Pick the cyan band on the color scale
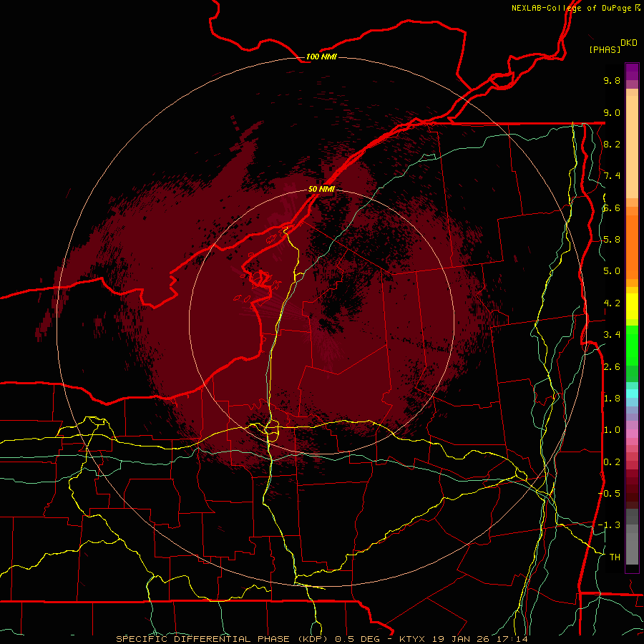The image size is (644, 644). click(x=632, y=394)
